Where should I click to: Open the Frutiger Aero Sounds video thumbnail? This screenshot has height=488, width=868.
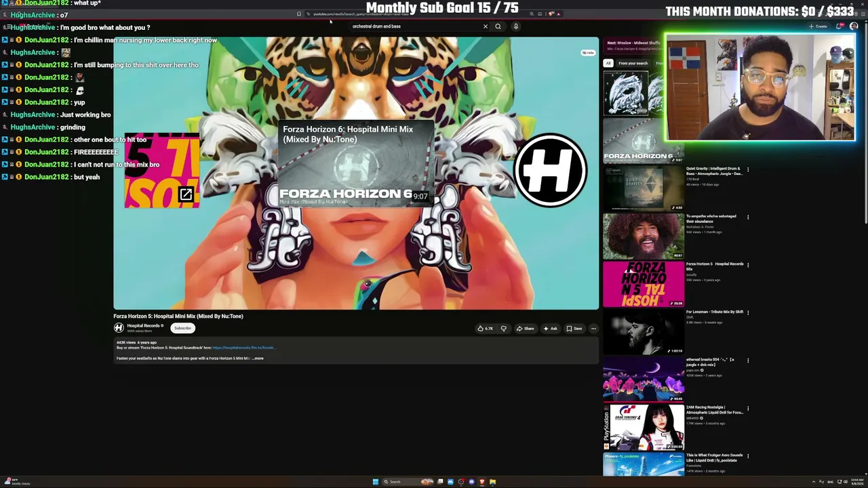pos(644,464)
